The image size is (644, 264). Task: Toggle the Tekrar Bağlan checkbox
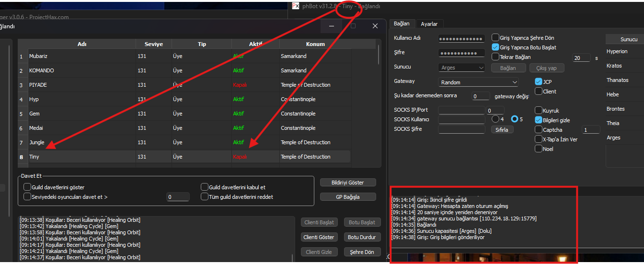coord(496,57)
